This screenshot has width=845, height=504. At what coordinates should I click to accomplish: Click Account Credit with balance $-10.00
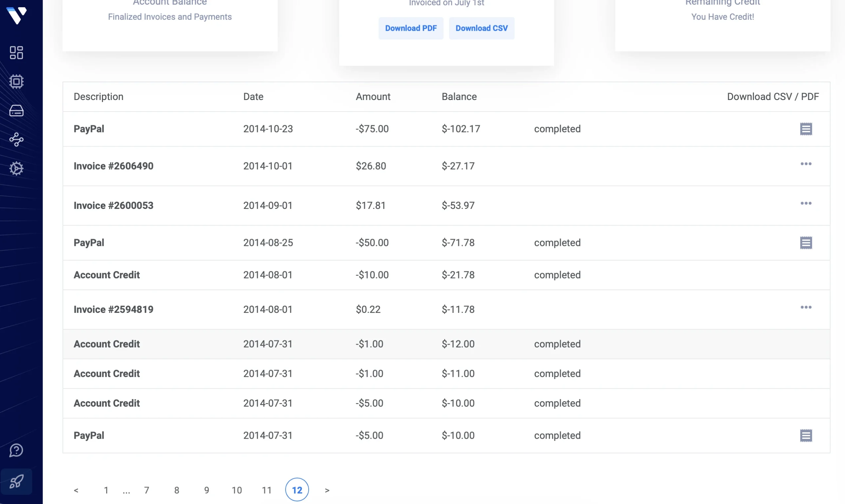coord(107,403)
